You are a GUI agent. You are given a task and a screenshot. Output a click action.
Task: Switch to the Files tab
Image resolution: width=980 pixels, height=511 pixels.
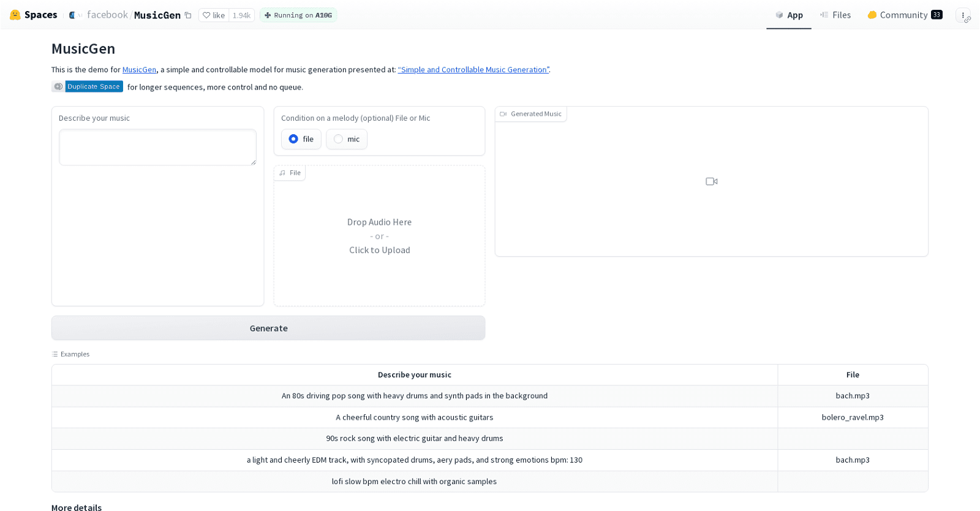pos(835,15)
